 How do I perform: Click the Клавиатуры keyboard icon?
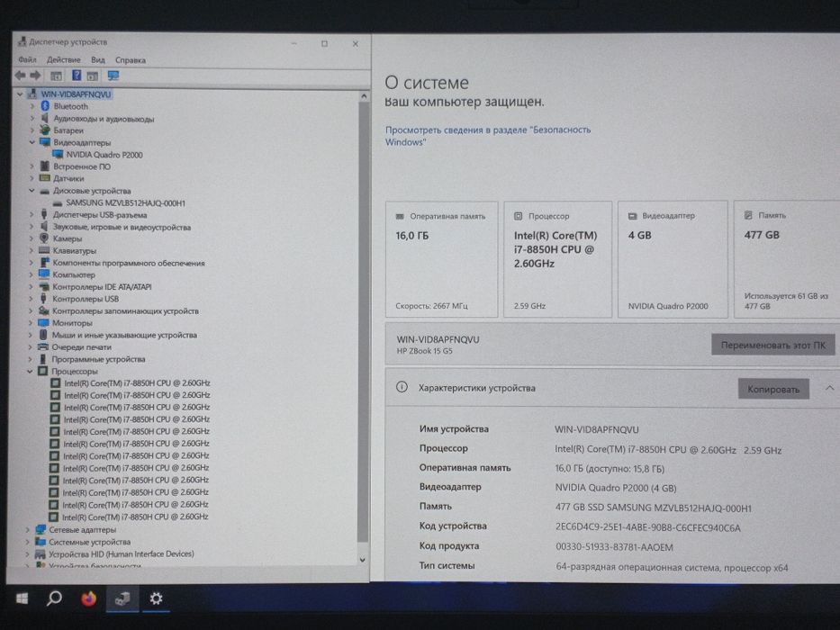[x=44, y=251]
